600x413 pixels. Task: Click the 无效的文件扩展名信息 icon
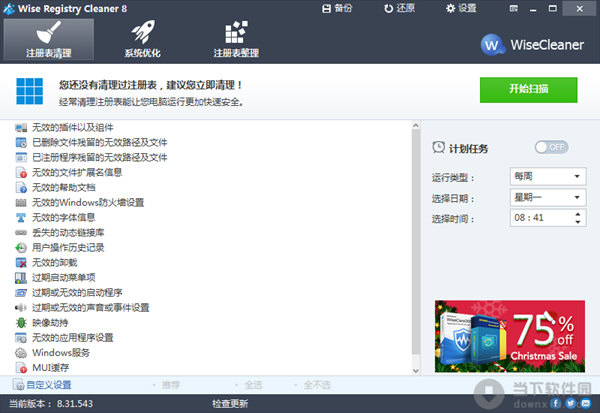click(21, 173)
